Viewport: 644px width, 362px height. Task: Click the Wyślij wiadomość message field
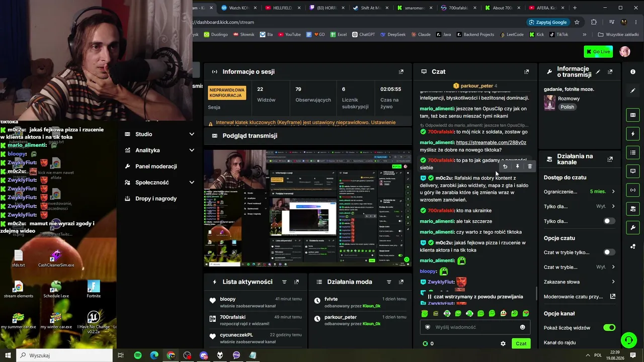475,327
